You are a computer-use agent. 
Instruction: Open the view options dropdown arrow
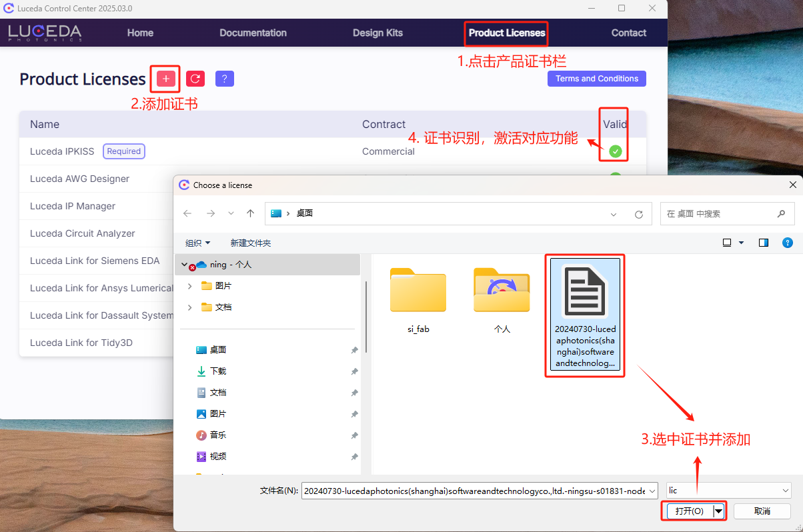[x=742, y=243]
